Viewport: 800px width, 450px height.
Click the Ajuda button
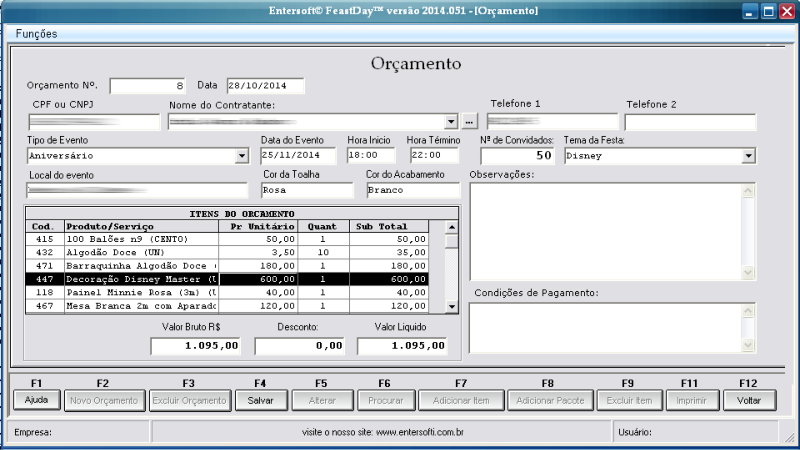[x=37, y=400]
